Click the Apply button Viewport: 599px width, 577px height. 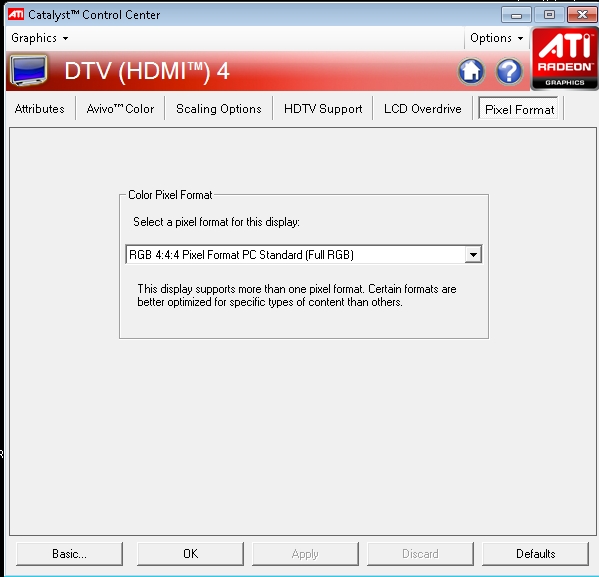coord(305,554)
